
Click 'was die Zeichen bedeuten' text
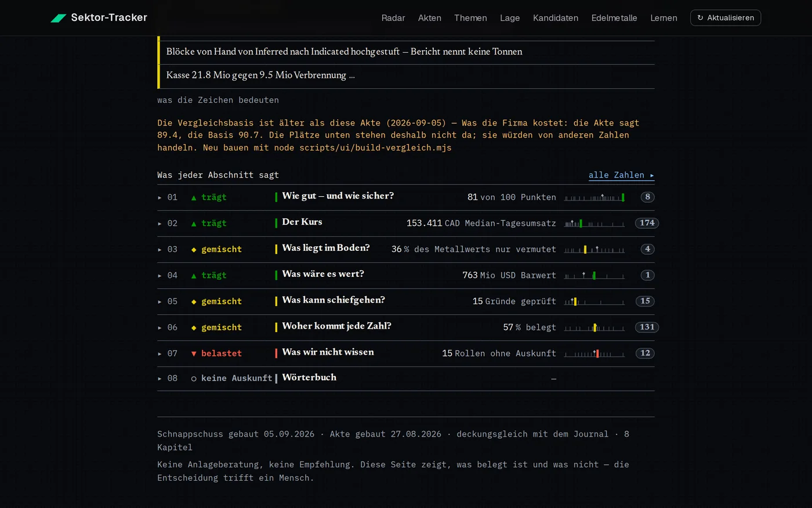218,100
